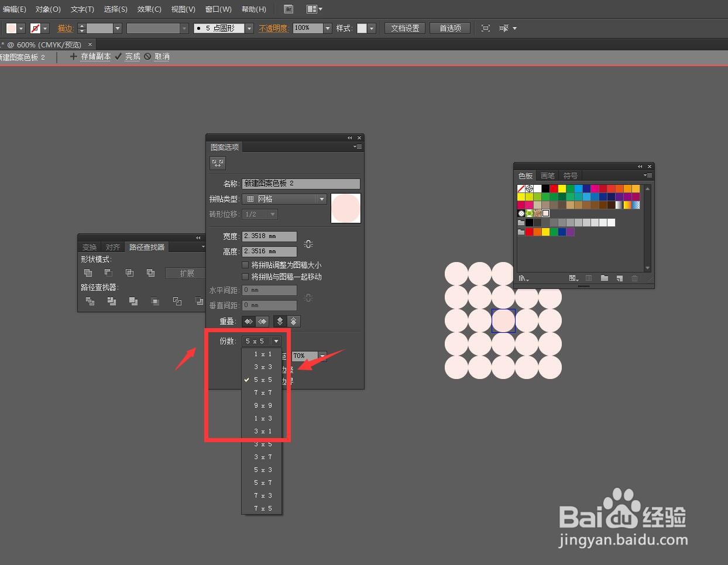
Task: Click the align-to-artboard icon in control bar
Action: point(486,28)
